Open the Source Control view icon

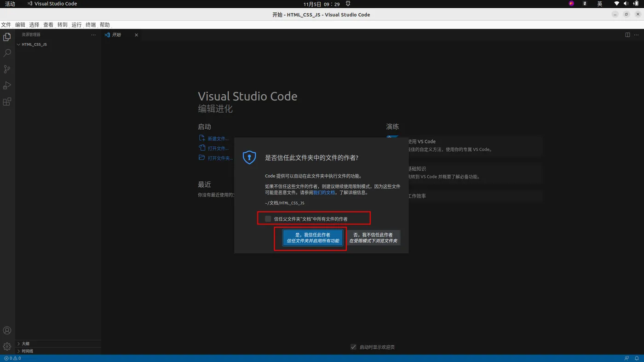point(7,69)
